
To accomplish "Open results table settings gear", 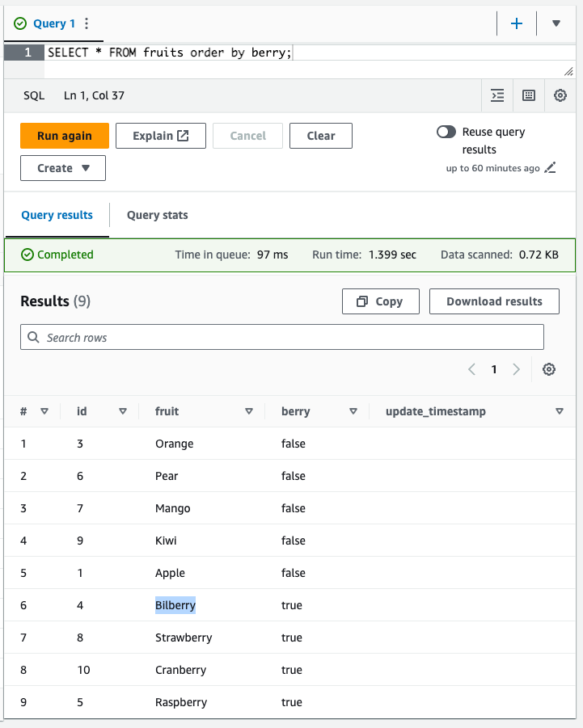I will click(549, 369).
